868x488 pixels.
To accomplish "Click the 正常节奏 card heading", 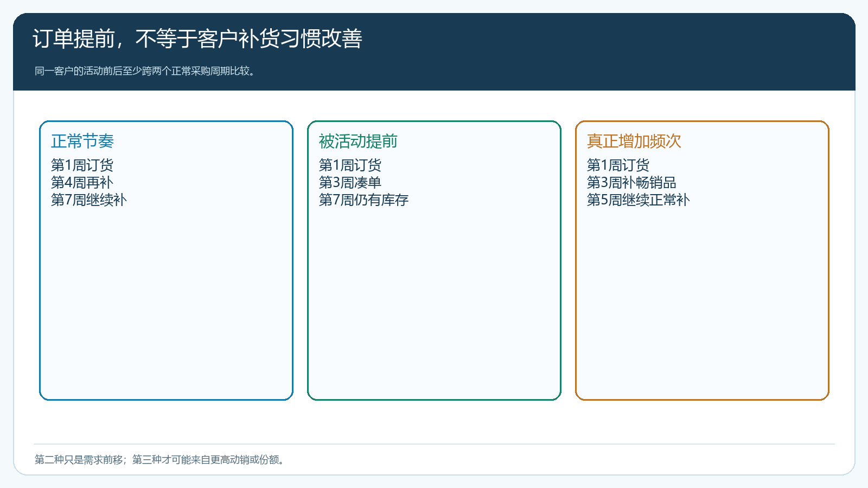I will click(x=82, y=142).
